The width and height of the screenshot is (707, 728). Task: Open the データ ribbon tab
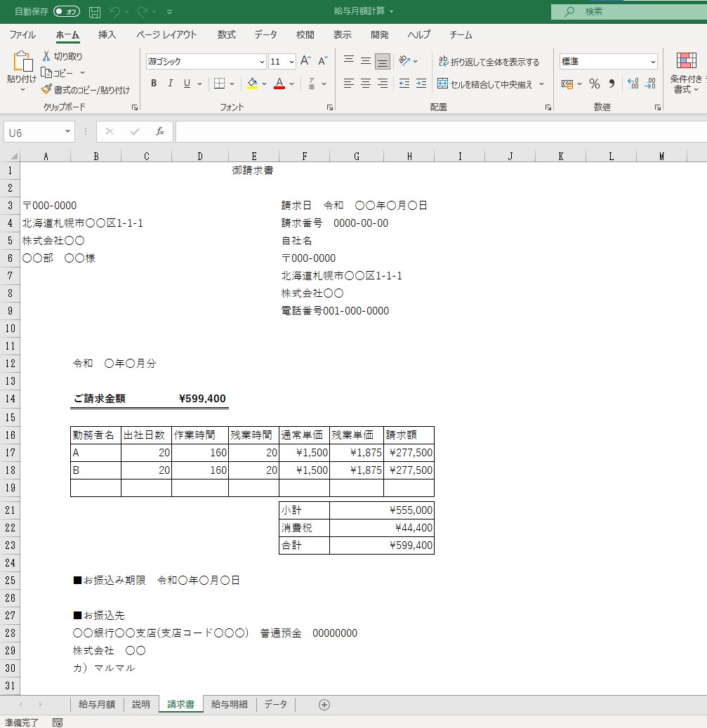(x=265, y=35)
